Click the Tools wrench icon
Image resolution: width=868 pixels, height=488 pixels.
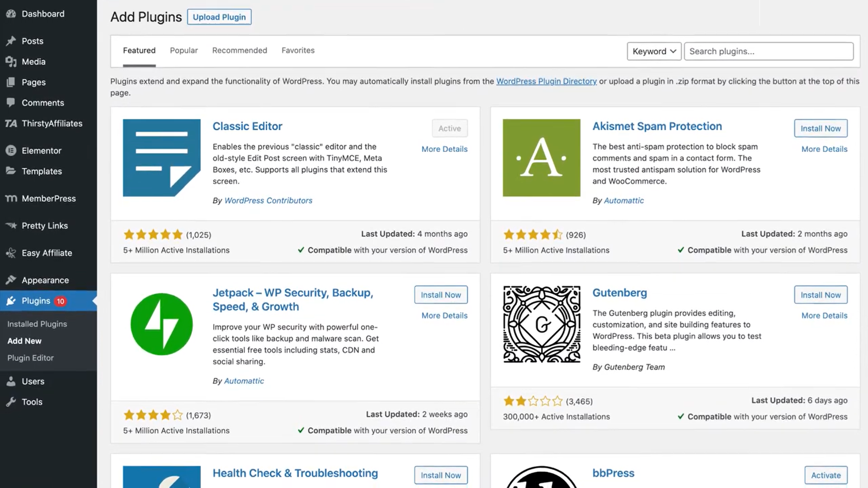11,402
